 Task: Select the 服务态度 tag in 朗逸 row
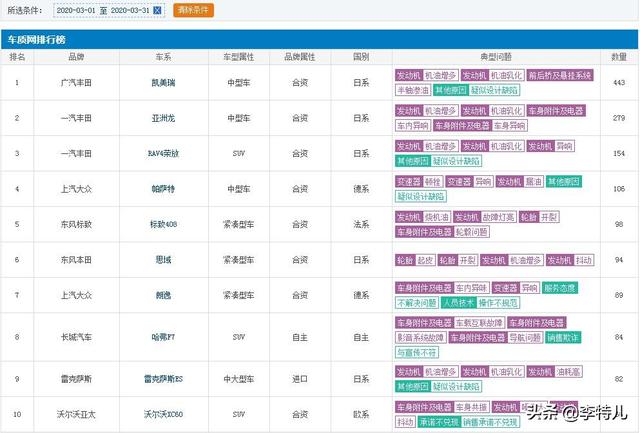(560, 289)
